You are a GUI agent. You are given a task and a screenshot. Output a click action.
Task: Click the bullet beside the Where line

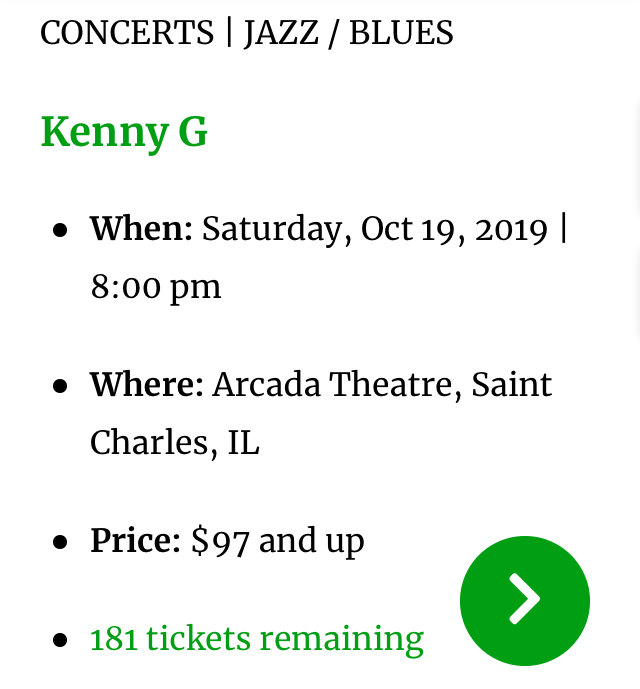(61, 385)
